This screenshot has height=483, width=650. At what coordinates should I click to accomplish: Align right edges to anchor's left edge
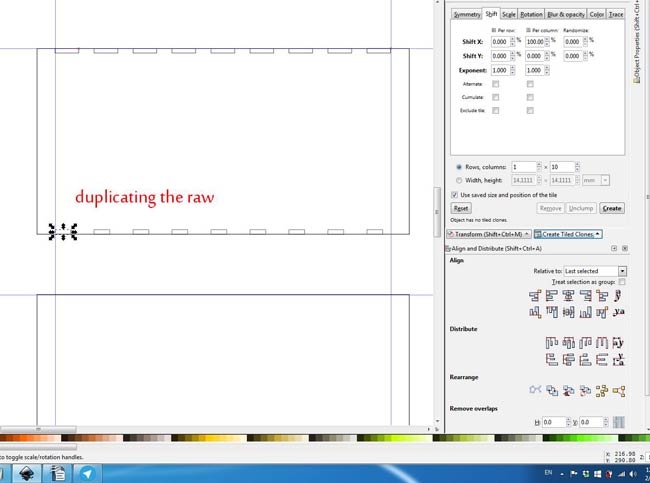point(535,296)
